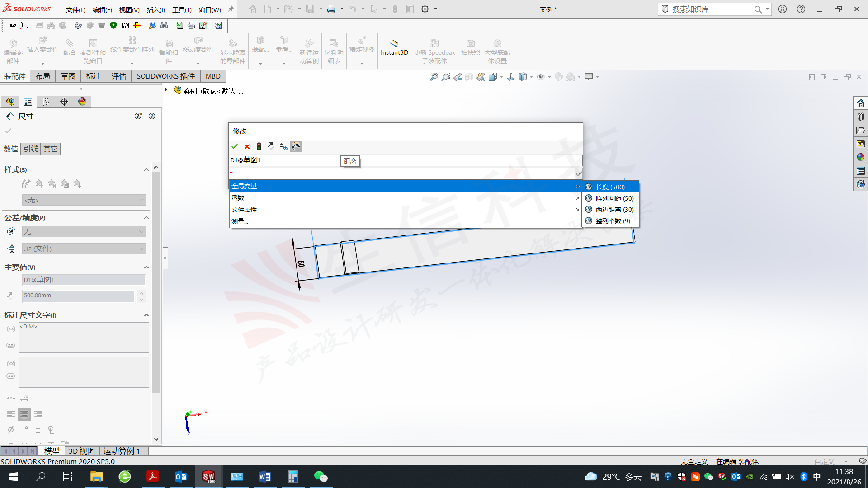This screenshot has width=868, height=488.
Task: Open the DisplayManager color ball tab
Action: (82, 102)
